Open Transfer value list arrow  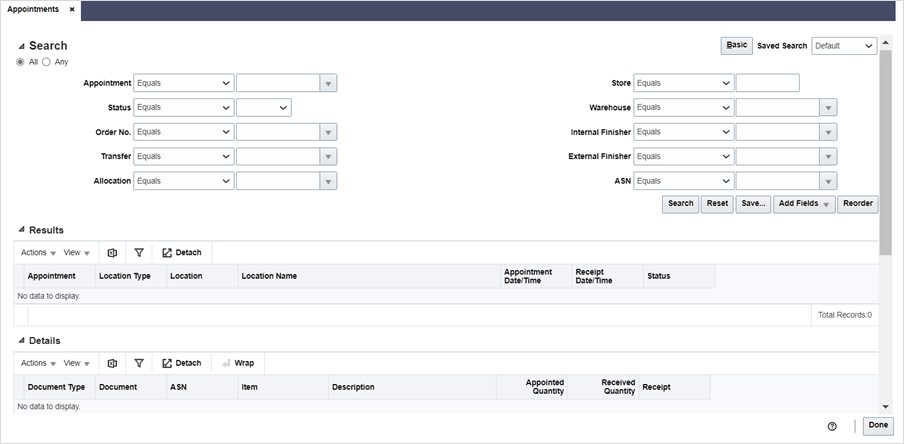(x=328, y=156)
